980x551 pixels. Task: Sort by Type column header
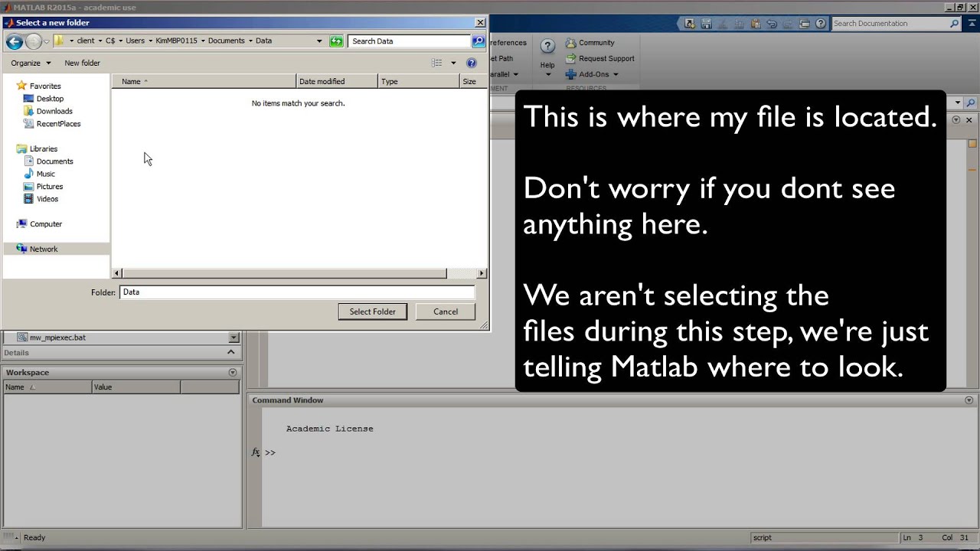[419, 81]
